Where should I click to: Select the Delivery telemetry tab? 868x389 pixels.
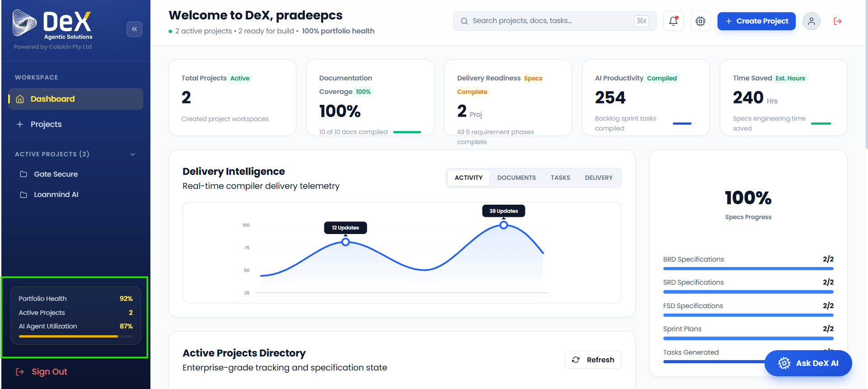(599, 178)
